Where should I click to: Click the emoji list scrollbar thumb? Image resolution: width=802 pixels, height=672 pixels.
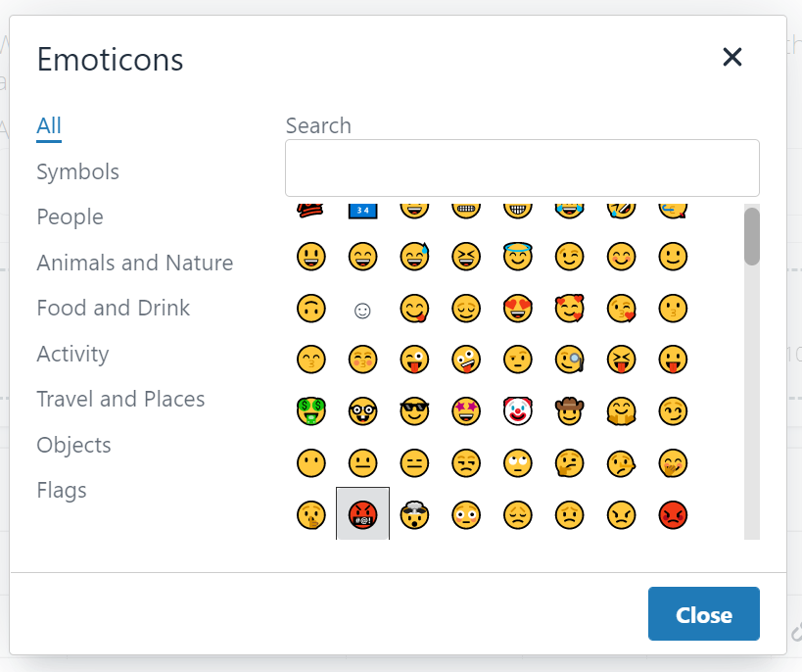point(751,237)
